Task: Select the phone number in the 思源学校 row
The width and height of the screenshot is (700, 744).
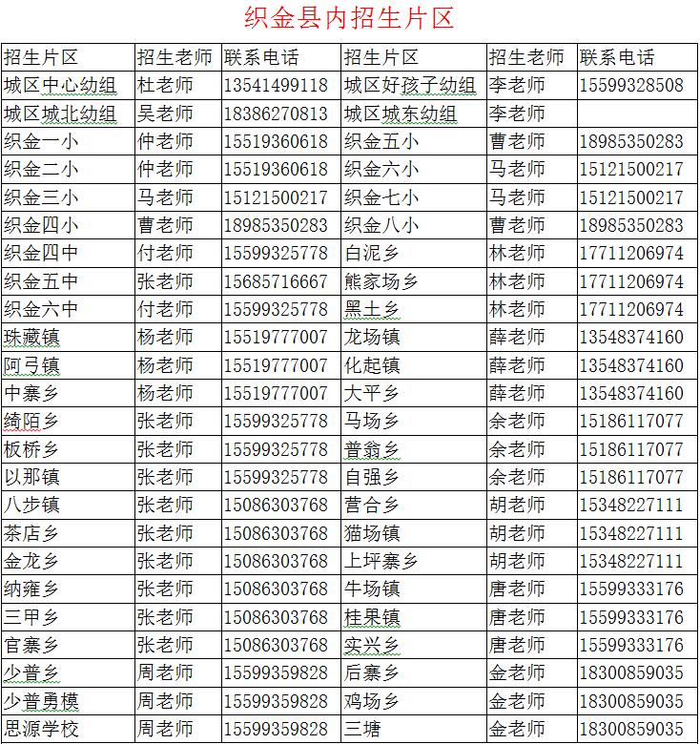Action: [276, 729]
